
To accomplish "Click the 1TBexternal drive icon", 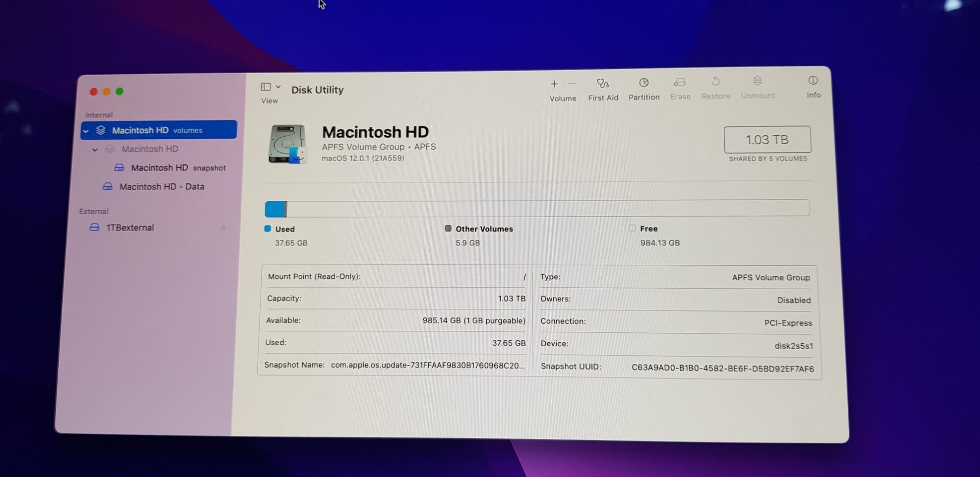I will tap(95, 227).
